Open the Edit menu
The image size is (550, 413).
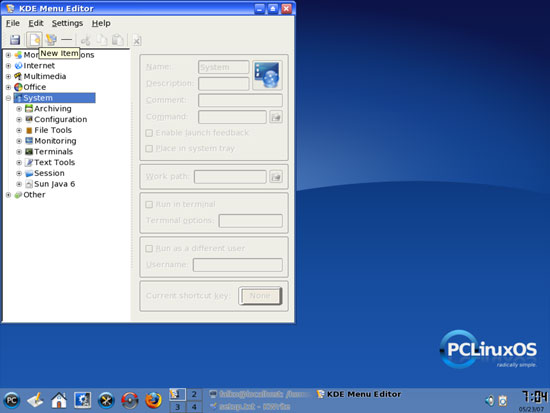36,23
